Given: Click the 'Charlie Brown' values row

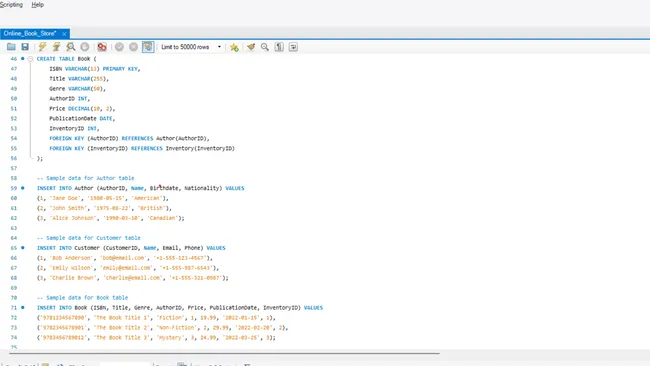Looking at the screenshot, I should [133, 278].
